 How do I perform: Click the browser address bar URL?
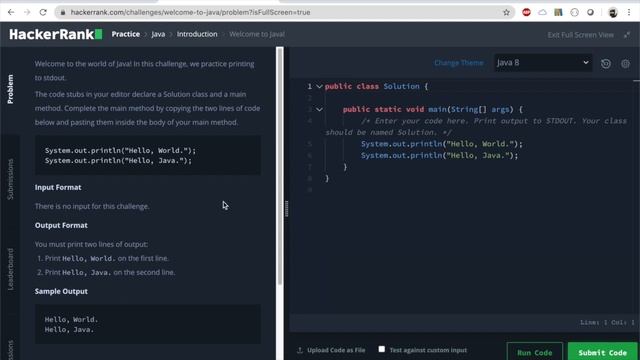190,12
